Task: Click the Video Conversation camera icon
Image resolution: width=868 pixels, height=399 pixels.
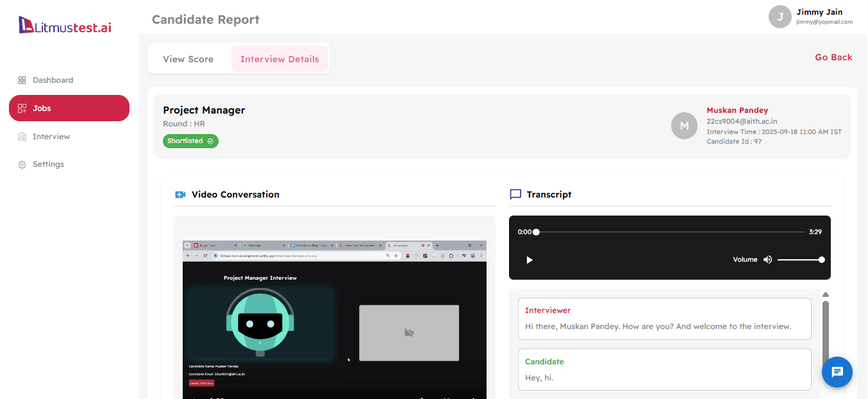Action: point(180,194)
